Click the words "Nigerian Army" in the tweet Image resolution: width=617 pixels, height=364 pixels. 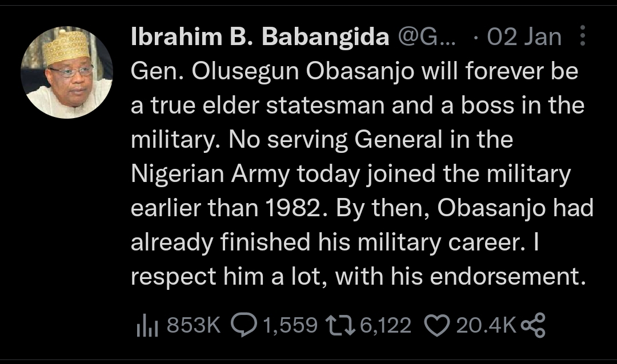point(210,175)
